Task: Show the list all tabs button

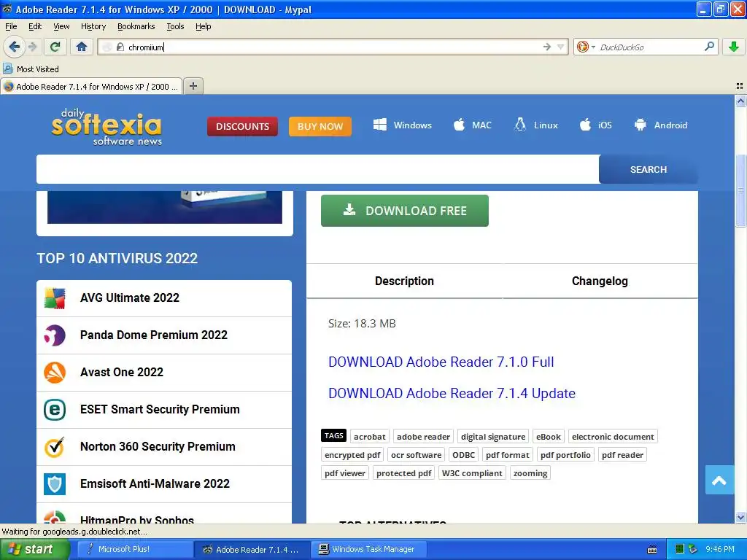Action: [740, 86]
